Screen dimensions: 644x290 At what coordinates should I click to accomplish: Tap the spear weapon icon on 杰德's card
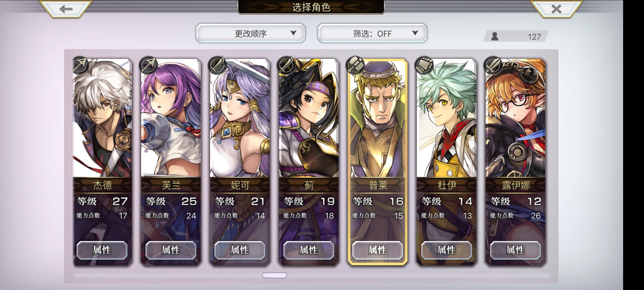tap(80, 65)
